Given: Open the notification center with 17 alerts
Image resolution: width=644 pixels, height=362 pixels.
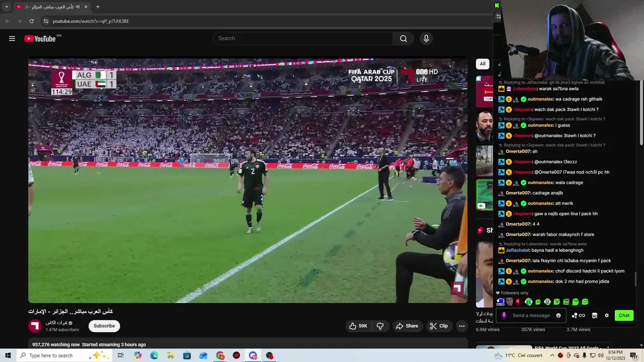Looking at the screenshot, I should [634, 355].
